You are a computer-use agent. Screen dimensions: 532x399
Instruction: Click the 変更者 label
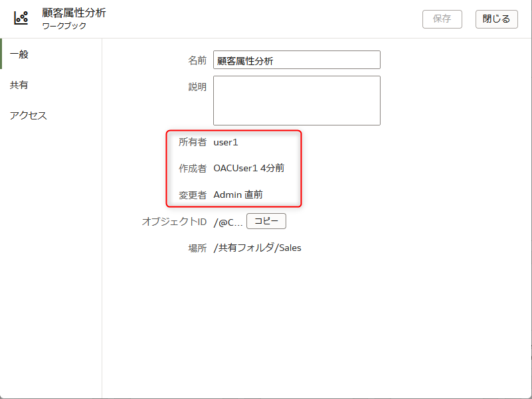[x=193, y=195]
